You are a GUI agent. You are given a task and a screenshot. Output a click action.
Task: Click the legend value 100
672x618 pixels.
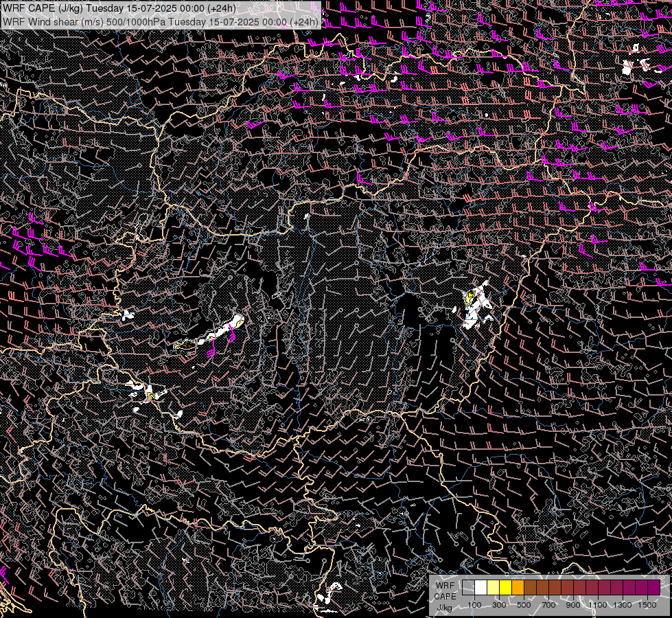coord(474,605)
